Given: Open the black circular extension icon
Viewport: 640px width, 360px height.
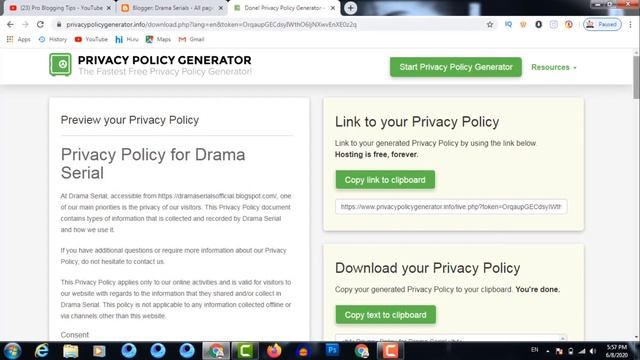Looking at the screenshot, I should [538, 24].
